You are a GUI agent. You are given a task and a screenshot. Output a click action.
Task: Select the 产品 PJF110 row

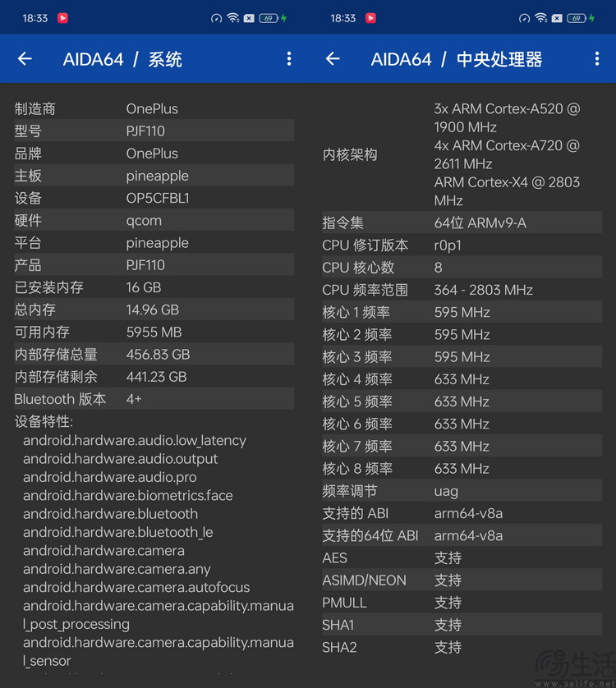tap(154, 265)
